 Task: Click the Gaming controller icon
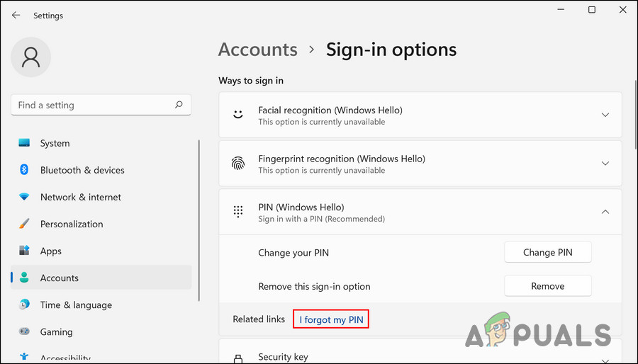tap(24, 331)
